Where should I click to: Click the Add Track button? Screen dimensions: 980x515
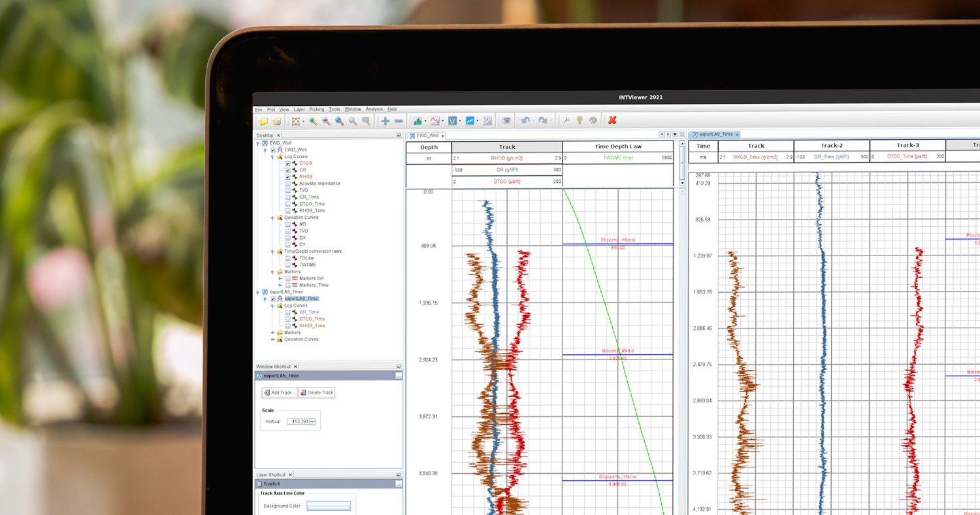point(280,393)
